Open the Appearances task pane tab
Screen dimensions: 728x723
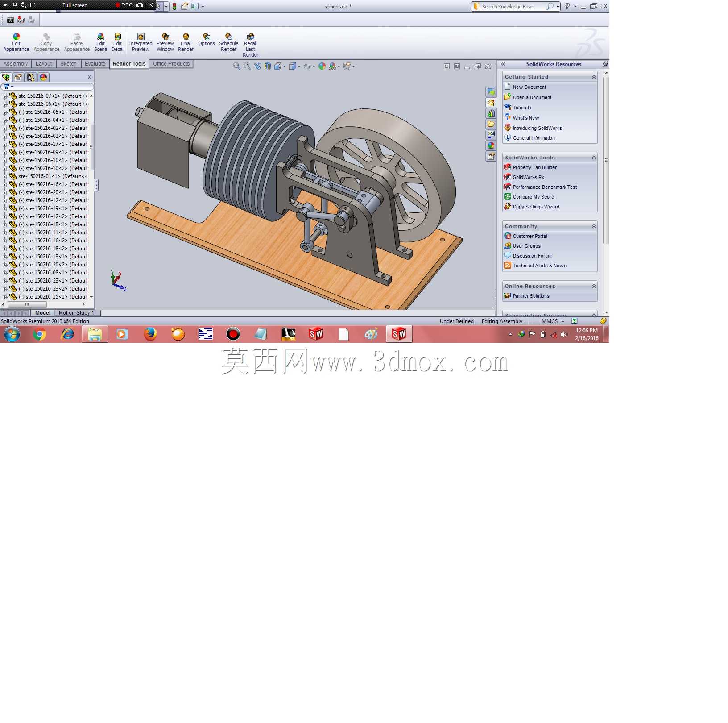(x=491, y=145)
